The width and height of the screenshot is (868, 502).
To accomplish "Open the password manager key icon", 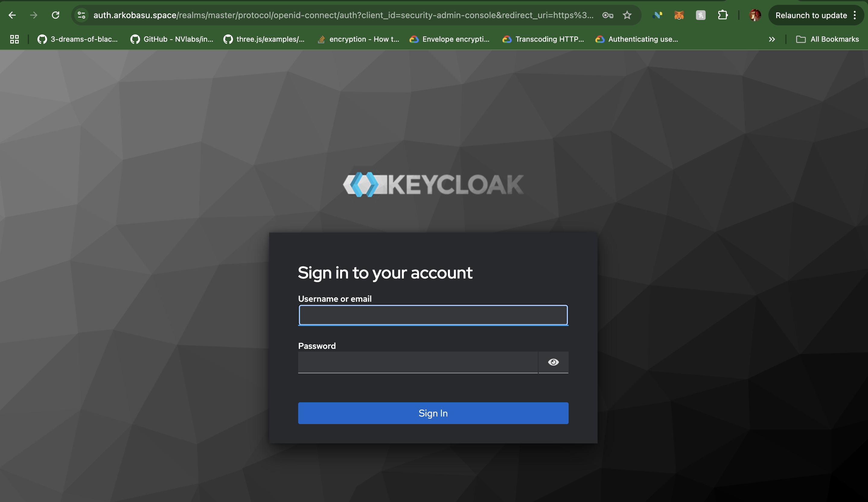I will [607, 15].
